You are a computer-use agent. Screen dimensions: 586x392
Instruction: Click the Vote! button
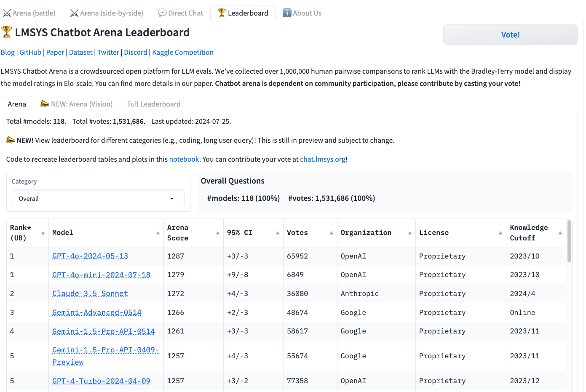tap(510, 35)
